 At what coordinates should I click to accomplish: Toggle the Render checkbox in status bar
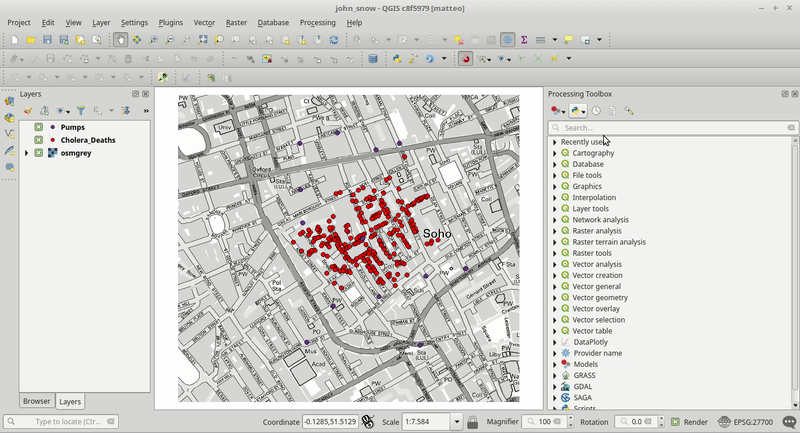(x=675, y=422)
